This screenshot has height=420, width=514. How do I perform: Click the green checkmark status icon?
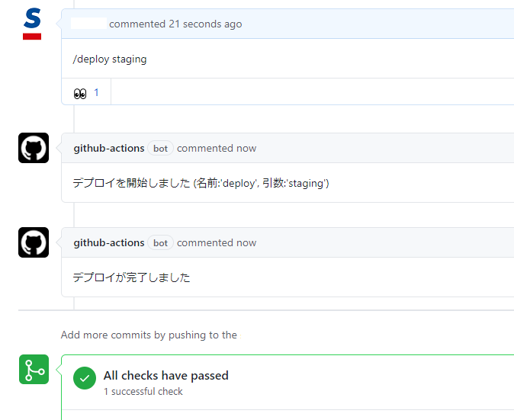[85, 378]
